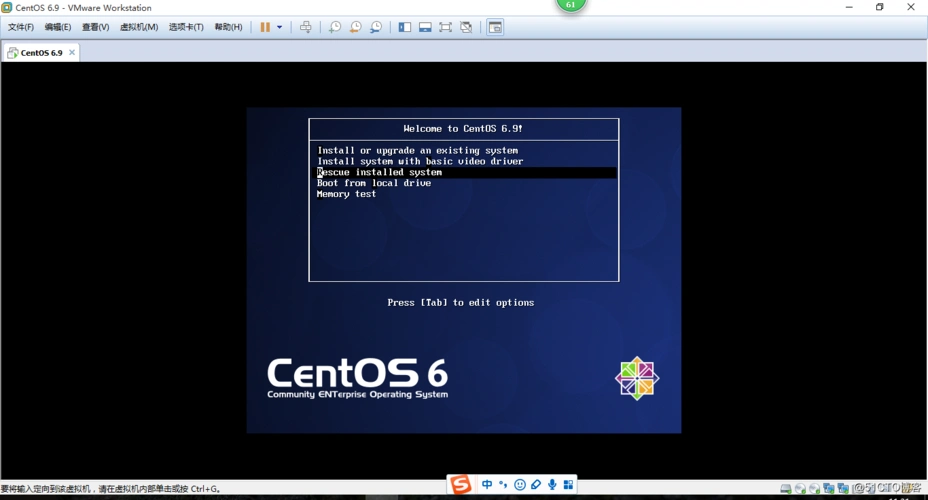Select the CentOS 6.9 VM tab
The image size is (928, 500).
(40, 53)
